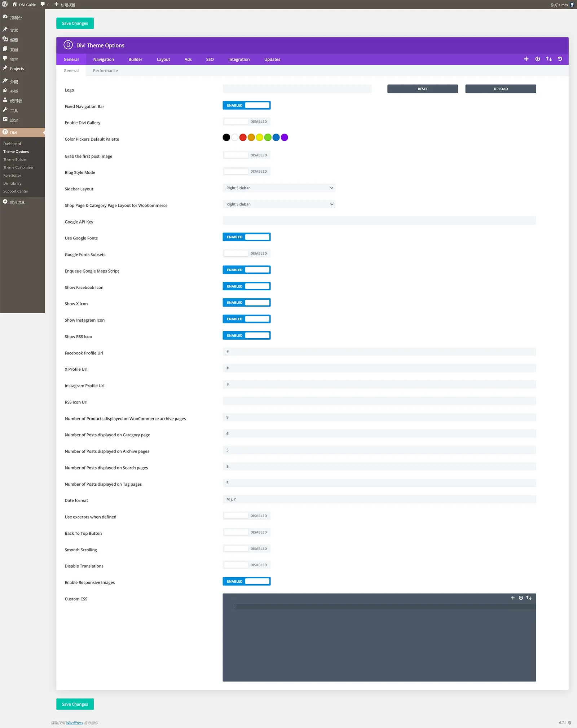Open Pages icon in sidebar
Viewport: 577px width, 728px height.
pyautogui.click(x=5, y=49)
